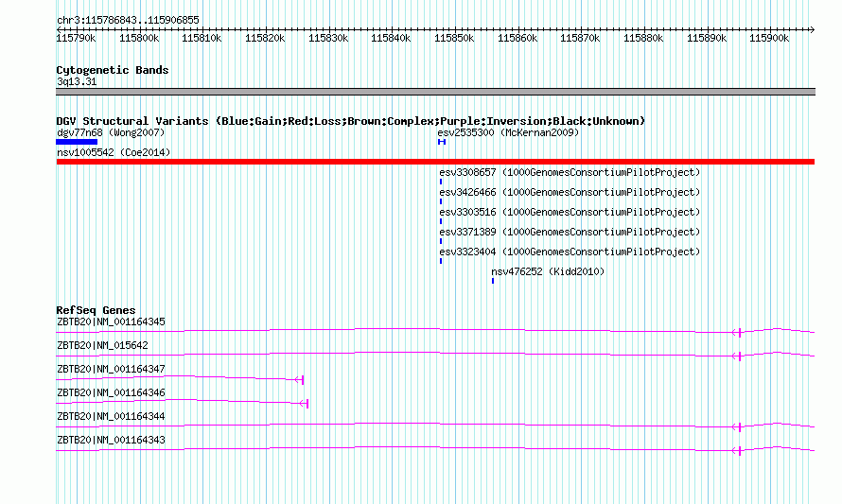Click the blue mark under esv3323404
The width and height of the screenshot is (842, 504).
[x=441, y=261]
